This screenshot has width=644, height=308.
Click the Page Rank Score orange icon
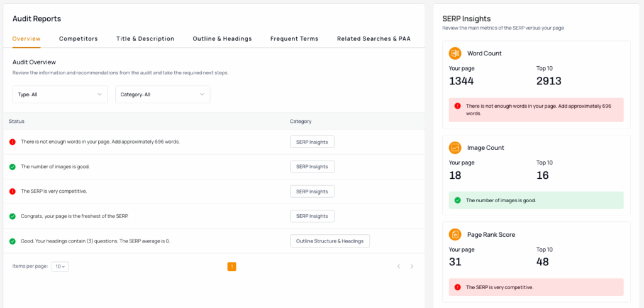coord(455,235)
